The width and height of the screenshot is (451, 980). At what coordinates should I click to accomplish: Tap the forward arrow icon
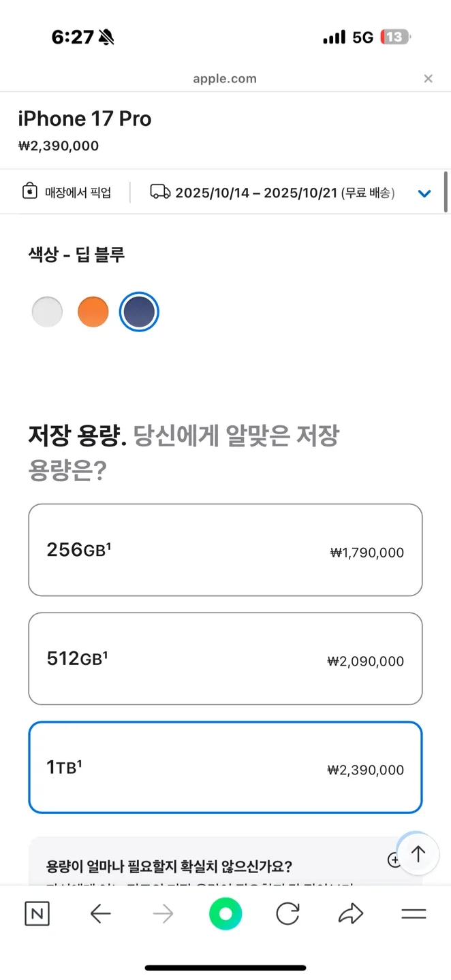click(x=163, y=914)
